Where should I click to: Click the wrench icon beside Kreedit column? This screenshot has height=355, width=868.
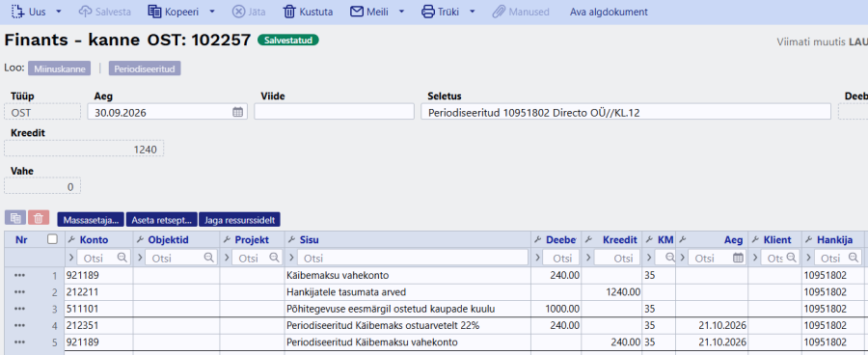(588, 240)
